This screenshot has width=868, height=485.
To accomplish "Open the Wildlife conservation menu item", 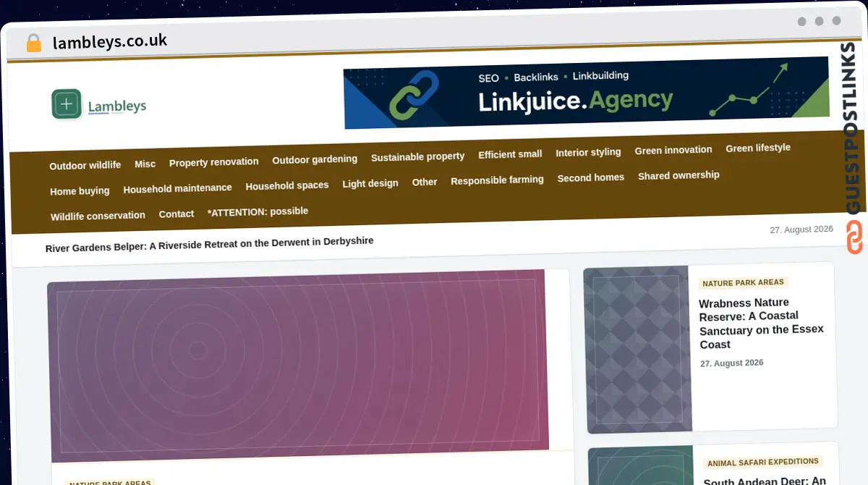I will pos(98,216).
